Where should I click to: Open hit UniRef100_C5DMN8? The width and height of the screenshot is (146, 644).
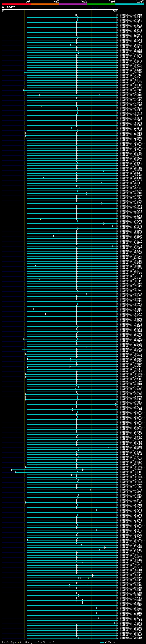point(131,15)
